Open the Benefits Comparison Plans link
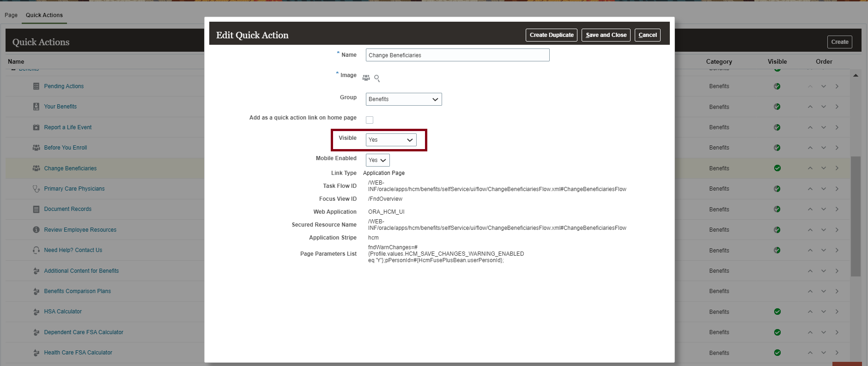Viewport: 868px width, 366px height. pyautogui.click(x=78, y=291)
